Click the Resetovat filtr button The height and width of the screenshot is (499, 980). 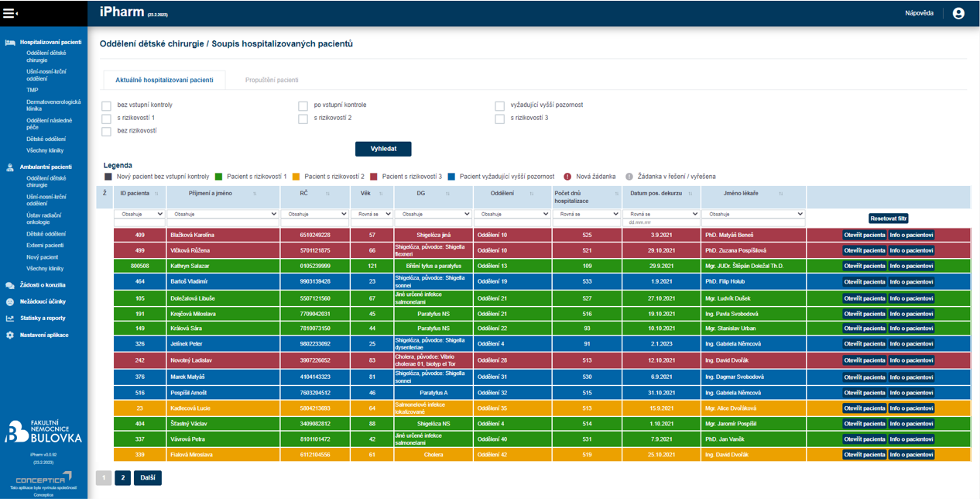[x=888, y=219]
